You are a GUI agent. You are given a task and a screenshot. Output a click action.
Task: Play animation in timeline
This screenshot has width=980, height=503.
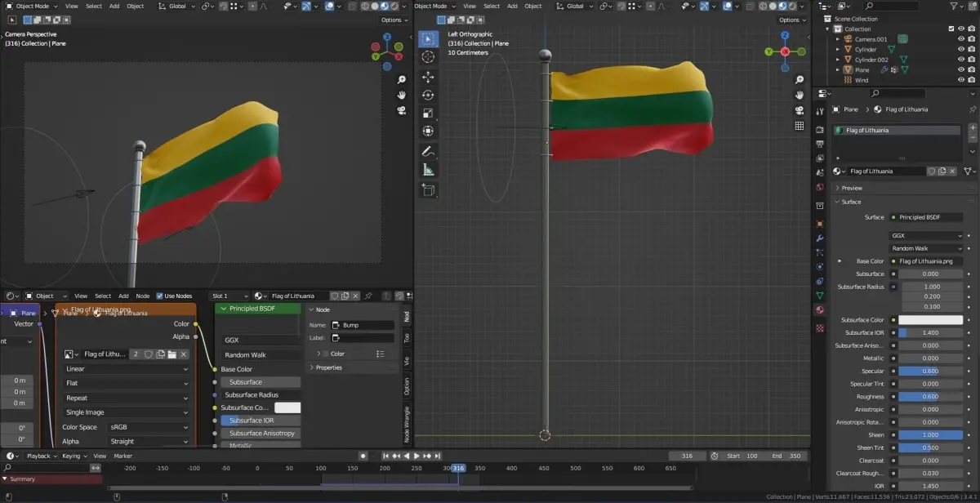pyautogui.click(x=416, y=456)
